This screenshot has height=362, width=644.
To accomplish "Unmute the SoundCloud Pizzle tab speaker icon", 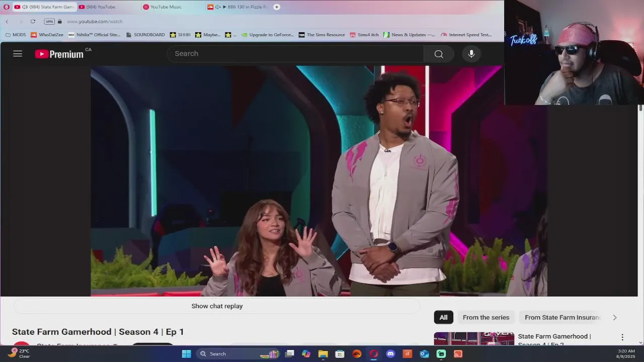I will click(218, 7).
